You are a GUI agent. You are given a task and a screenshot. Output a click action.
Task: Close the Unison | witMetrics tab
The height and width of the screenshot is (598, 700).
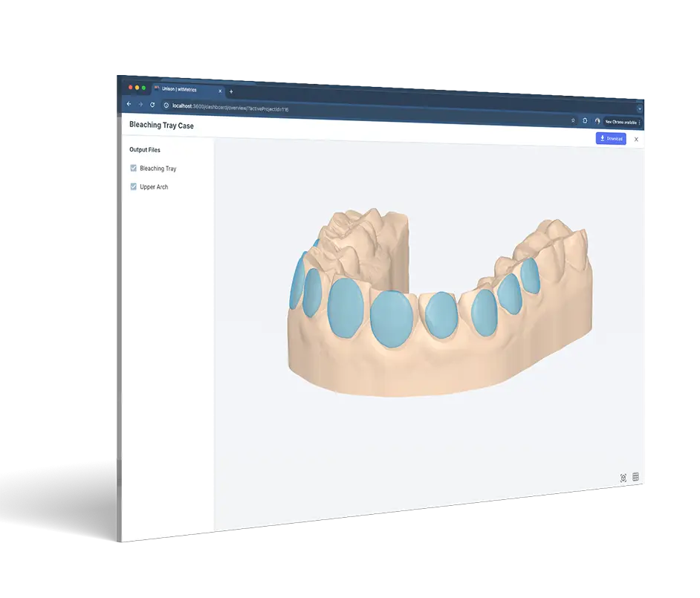pyautogui.click(x=220, y=91)
